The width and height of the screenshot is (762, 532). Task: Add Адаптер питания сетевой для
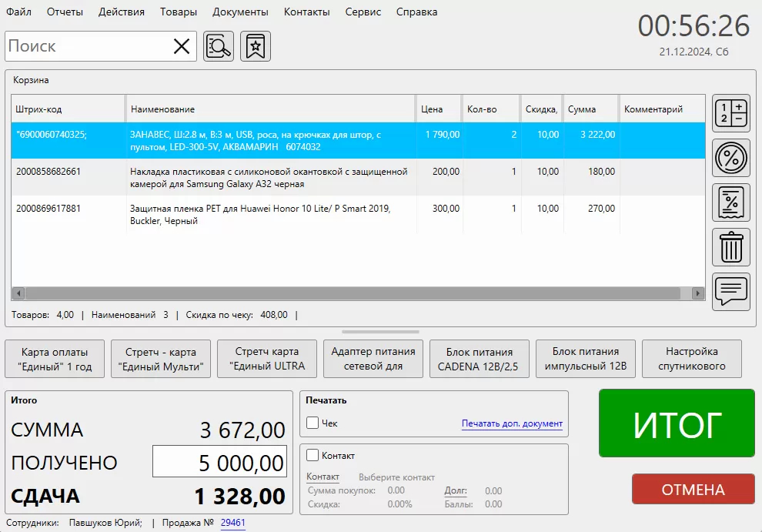tap(373, 359)
